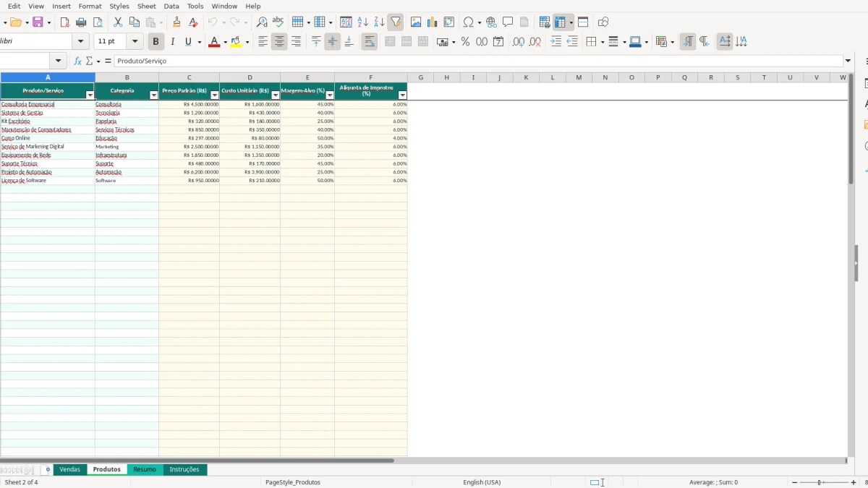Open the Sort dialog icon
The width and height of the screenshot is (868, 488).
pos(346,22)
